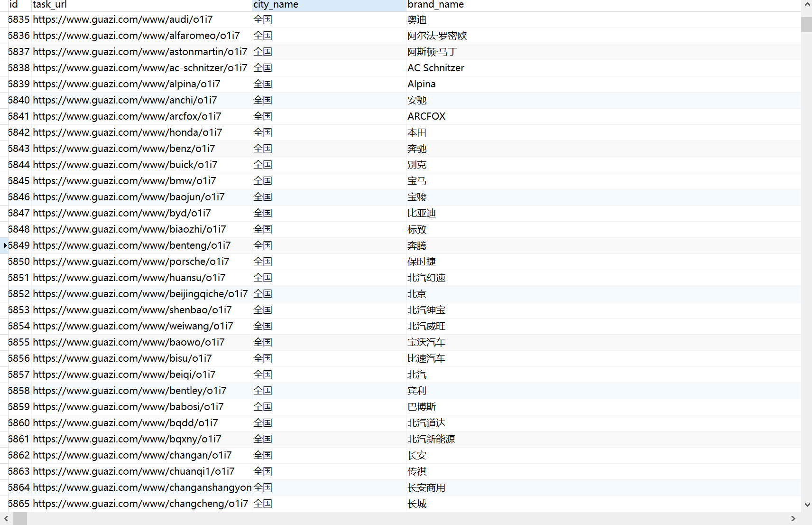Select brand cell 比亚迪
Viewport: 812px width, 525px height.
coord(603,213)
